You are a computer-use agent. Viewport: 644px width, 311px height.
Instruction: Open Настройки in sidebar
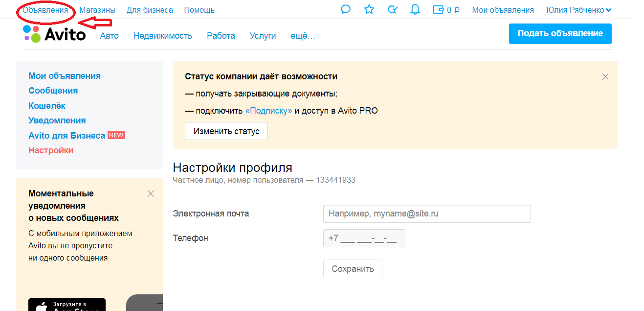[51, 150]
